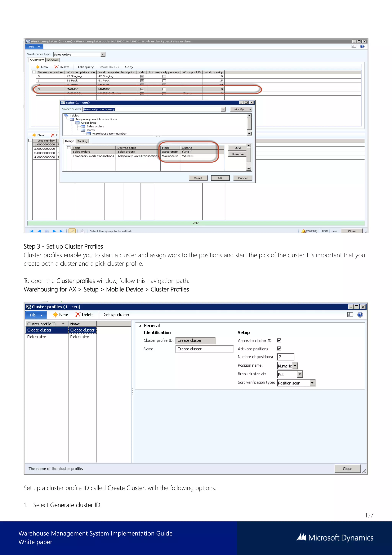Click Delete in the Work templates toolbar
The image size is (392, 555).
62,67
